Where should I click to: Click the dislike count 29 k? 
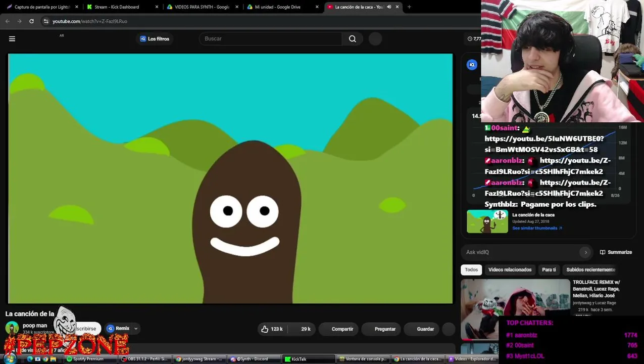[x=303, y=329]
